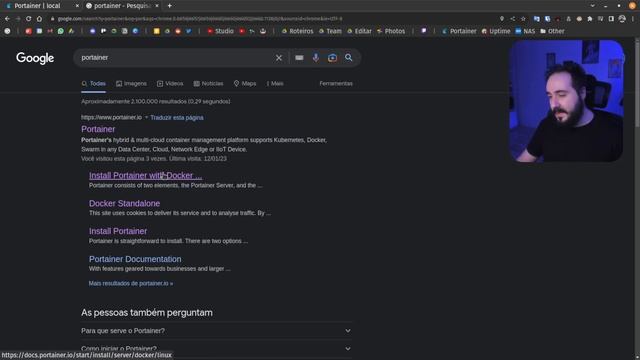Search by image with the camera icon
Viewport: 640px width, 360px height.
click(x=332, y=58)
